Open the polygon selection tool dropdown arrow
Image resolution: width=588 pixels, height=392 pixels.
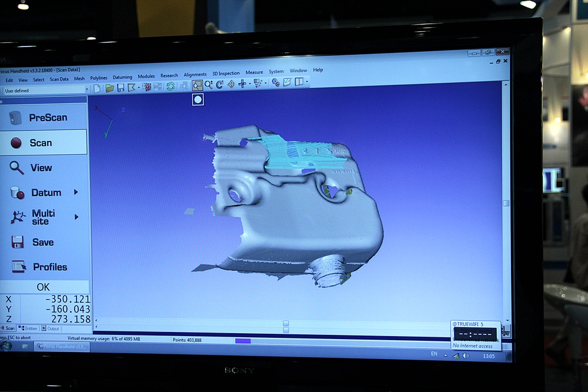(139, 88)
